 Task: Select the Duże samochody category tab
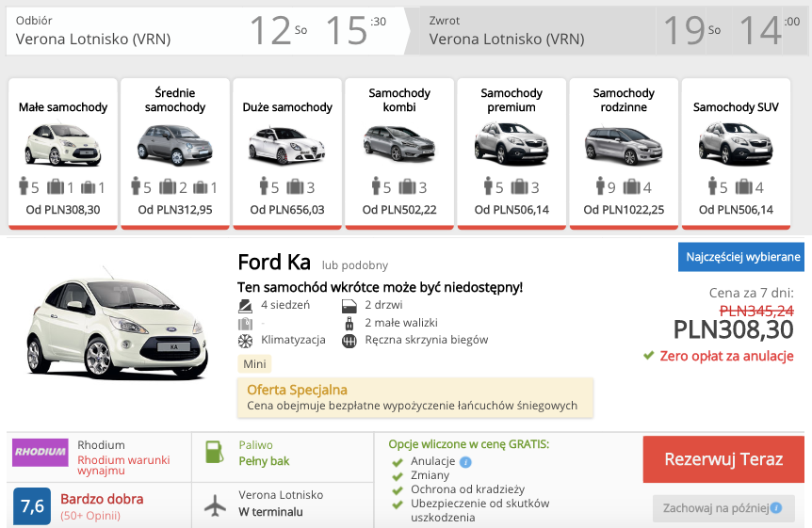[287, 153]
